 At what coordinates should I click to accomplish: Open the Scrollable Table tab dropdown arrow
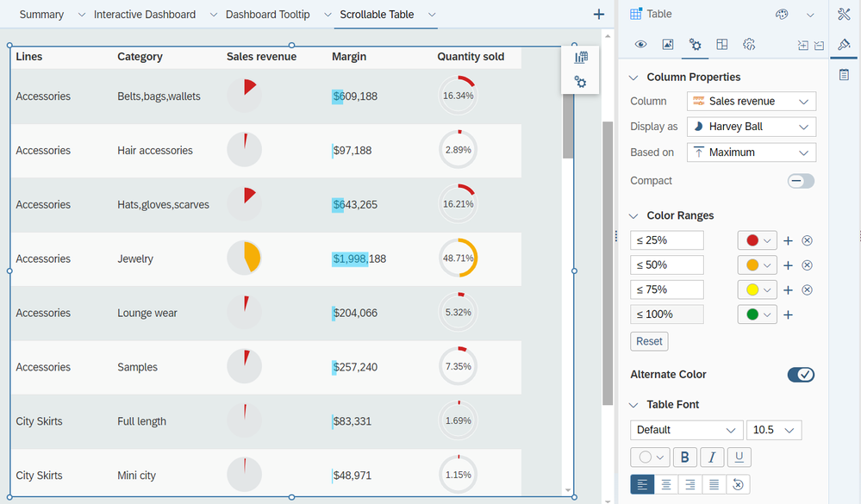(432, 15)
